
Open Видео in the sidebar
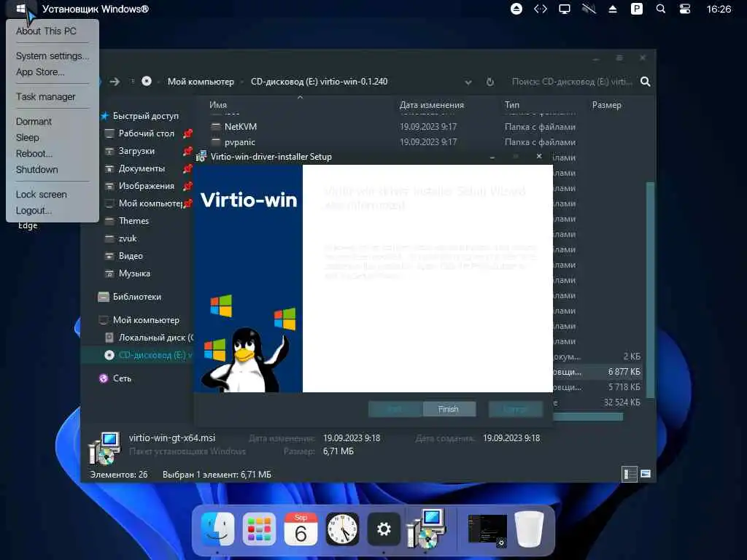click(131, 256)
